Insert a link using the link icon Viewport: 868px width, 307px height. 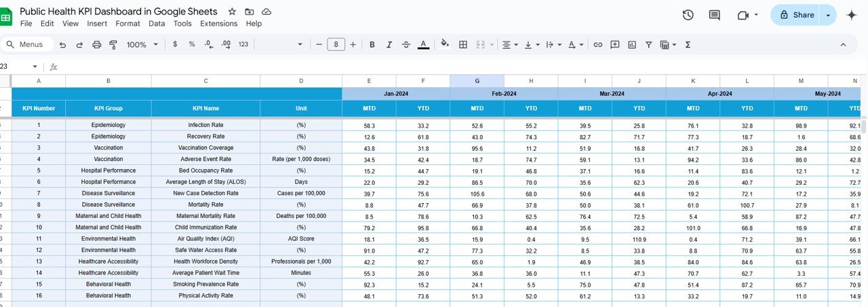[598, 44]
